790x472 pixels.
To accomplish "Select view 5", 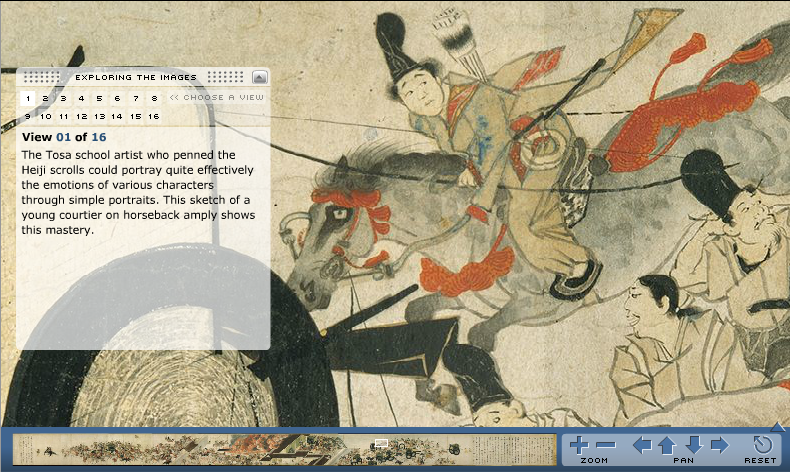I will [x=99, y=98].
